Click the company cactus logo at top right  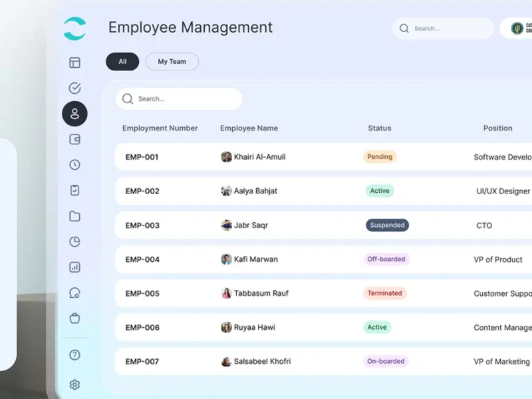(x=517, y=28)
